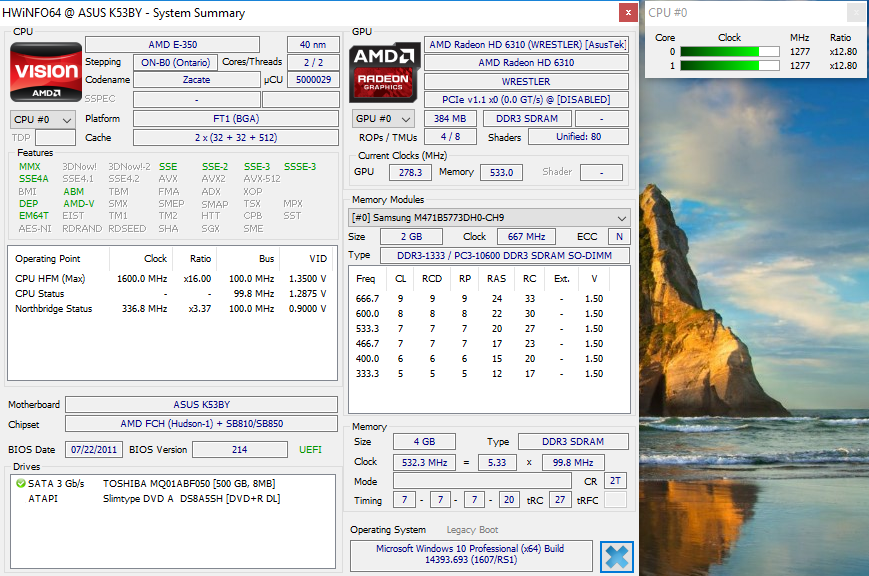
Task: Click the green SATA drive status icon
Action: (x=21, y=483)
